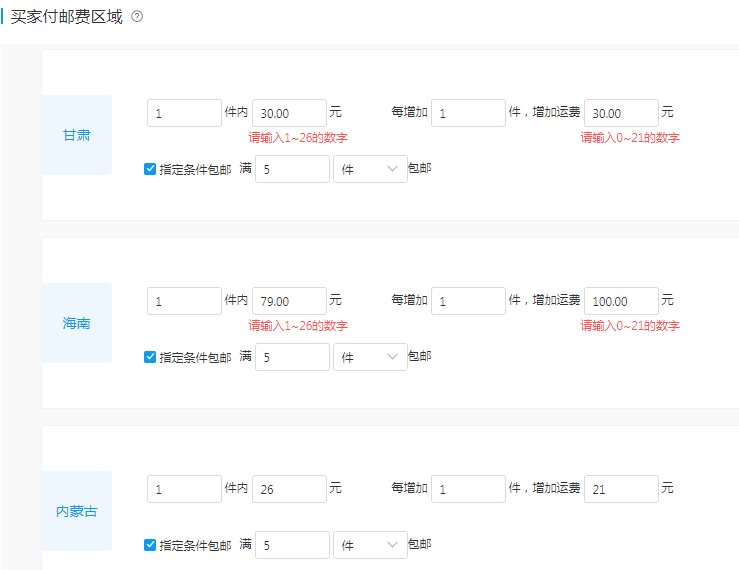
Task: Open the 件 unit dropdown for 内蒙古
Action: (370, 545)
